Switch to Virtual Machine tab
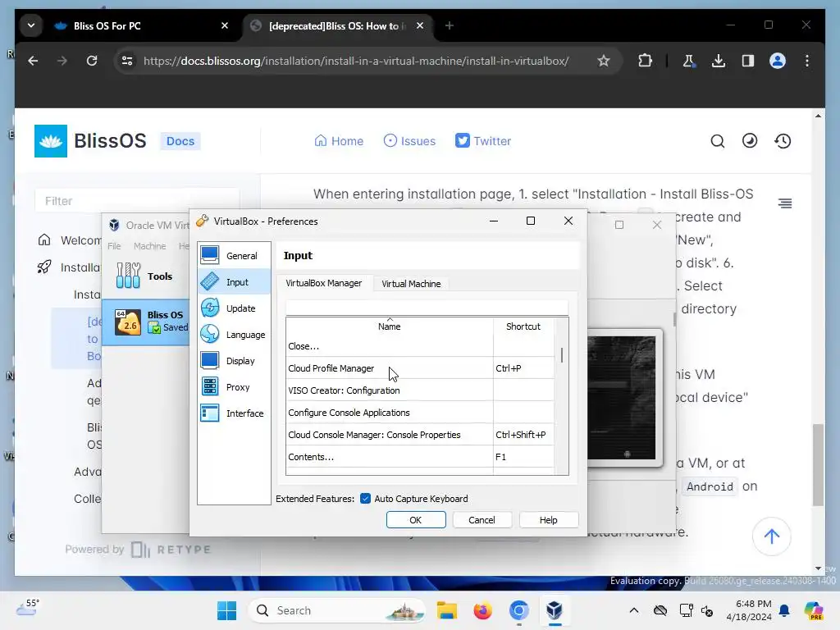This screenshot has width=840, height=630. (x=411, y=283)
